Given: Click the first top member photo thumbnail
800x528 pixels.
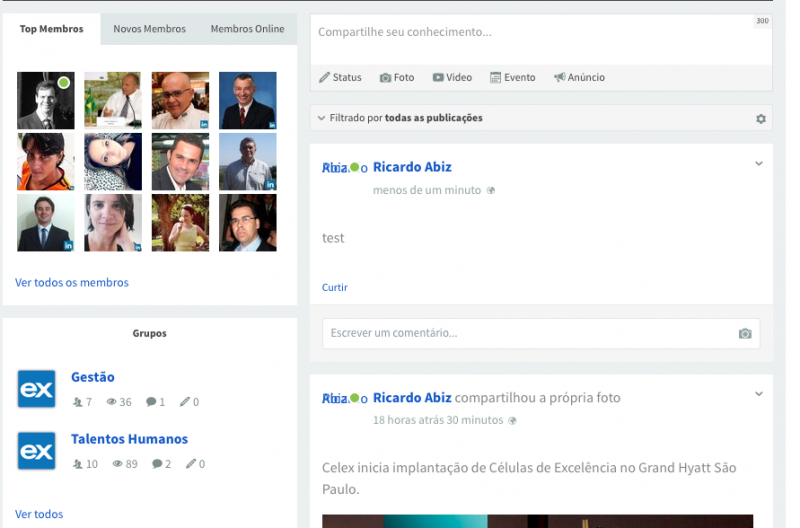Looking at the screenshot, I should (45, 100).
